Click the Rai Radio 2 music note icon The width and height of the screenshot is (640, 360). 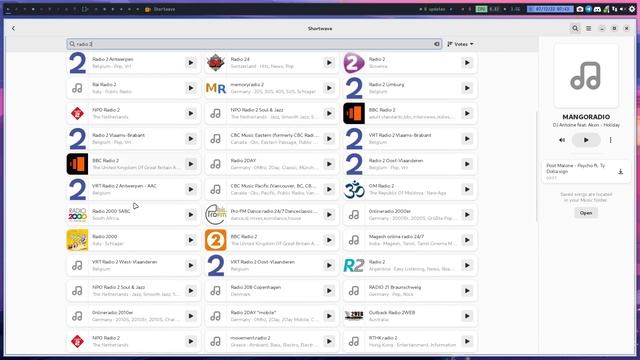click(x=77, y=88)
